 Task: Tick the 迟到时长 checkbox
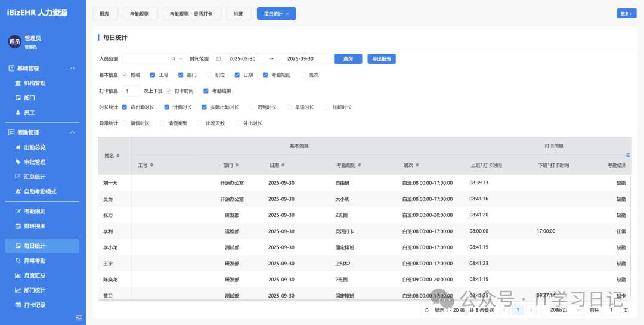pos(251,107)
